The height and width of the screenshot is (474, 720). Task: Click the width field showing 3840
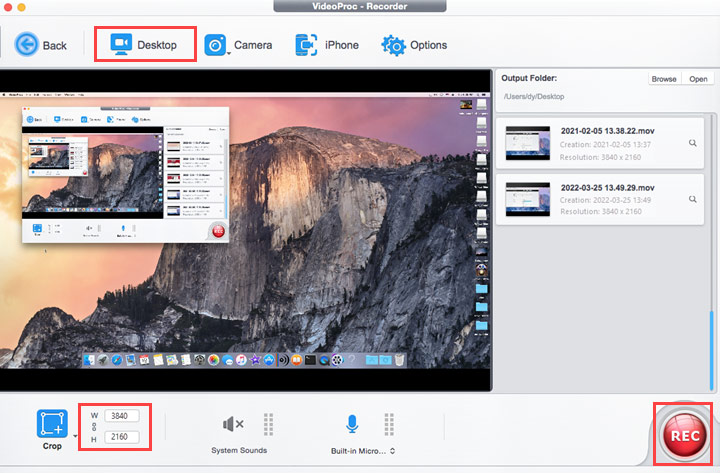pos(121,415)
